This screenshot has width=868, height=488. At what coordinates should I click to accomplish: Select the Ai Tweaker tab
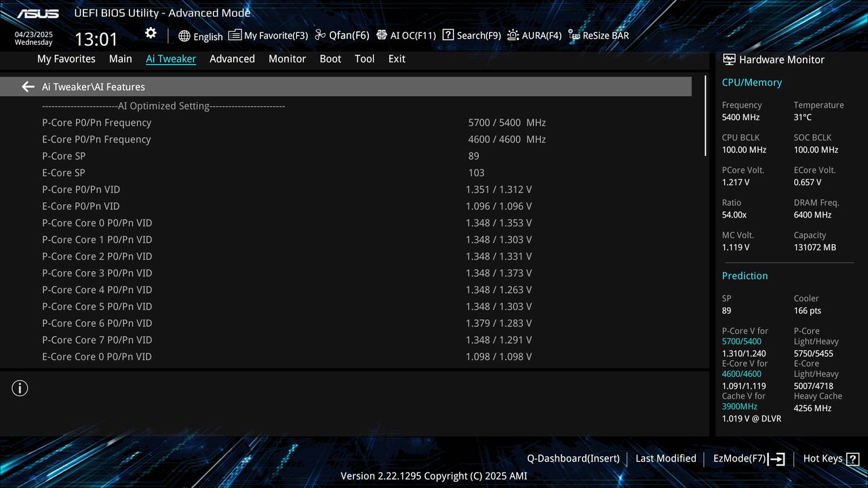click(x=171, y=59)
